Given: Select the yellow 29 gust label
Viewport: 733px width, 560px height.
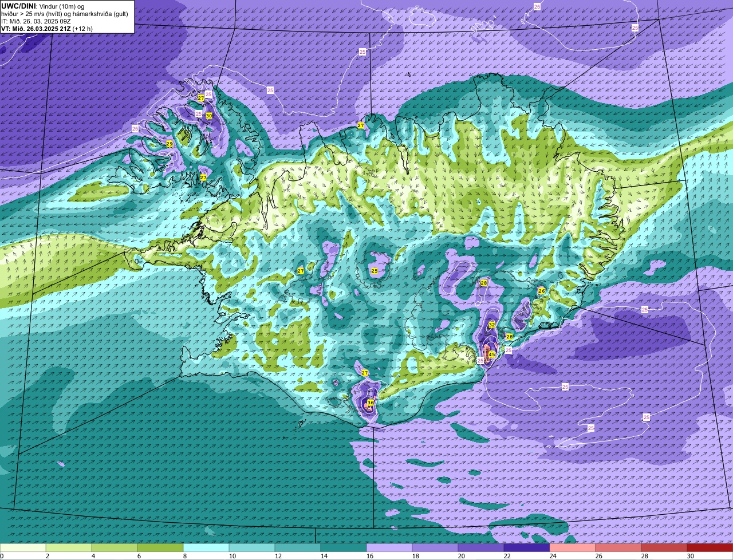Looking at the screenshot, I should click(170, 144).
